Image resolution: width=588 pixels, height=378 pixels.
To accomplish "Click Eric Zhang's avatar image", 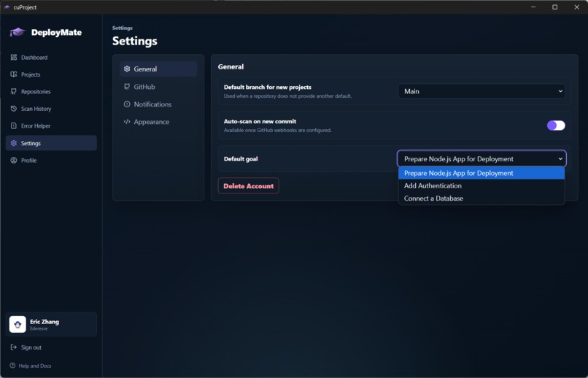I will (18, 325).
